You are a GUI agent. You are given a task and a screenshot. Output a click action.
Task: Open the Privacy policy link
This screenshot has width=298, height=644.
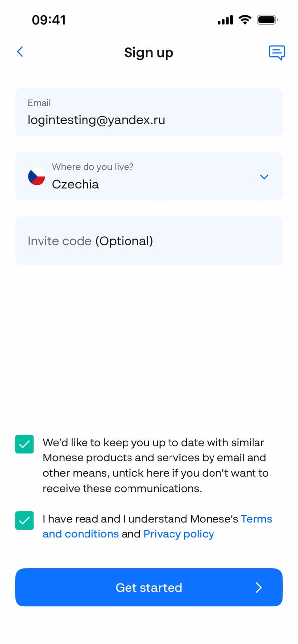pos(178,534)
